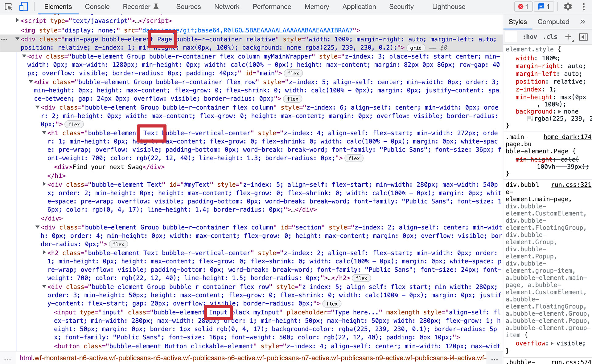Click the rgba(225, 239 background color swatch
Screen dimensions: 592x364
coord(530,119)
